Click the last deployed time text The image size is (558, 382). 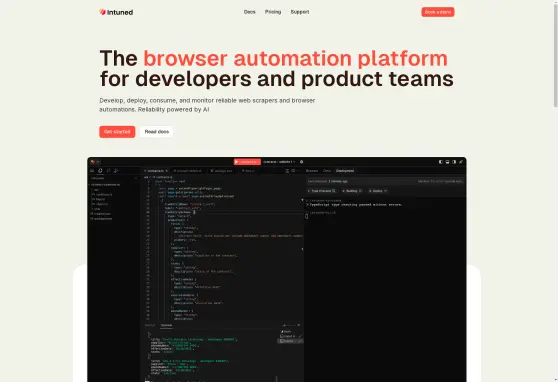tap(327, 181)
